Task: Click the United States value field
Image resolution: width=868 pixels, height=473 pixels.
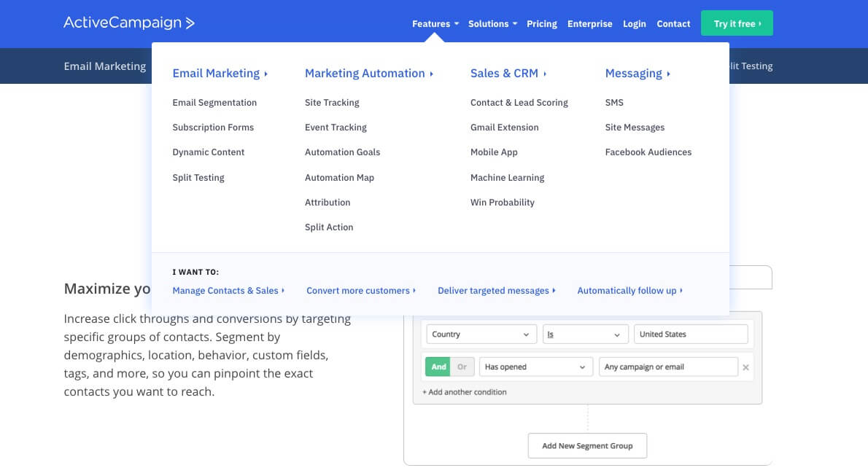Action: tap(690, 334)
